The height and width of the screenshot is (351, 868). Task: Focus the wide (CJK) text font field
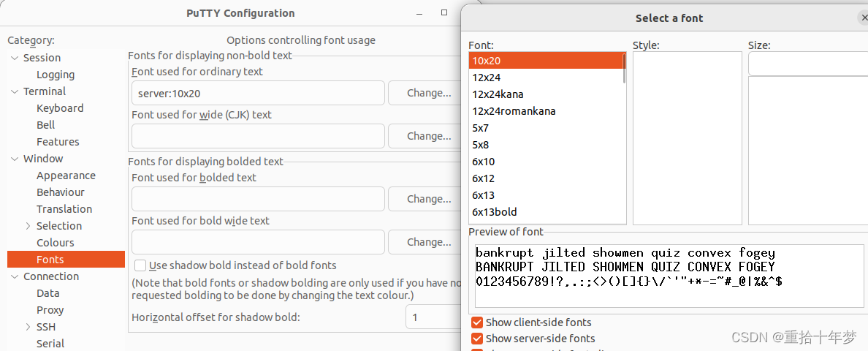258,136
